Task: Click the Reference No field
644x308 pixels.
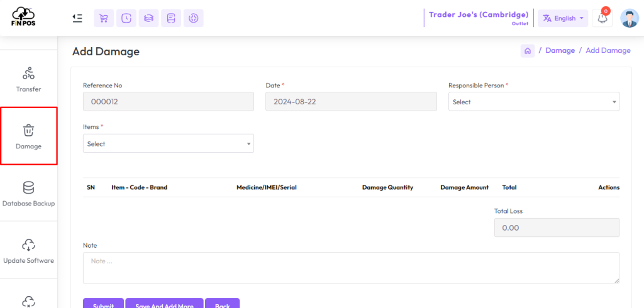Action: [x=169, y=101]
